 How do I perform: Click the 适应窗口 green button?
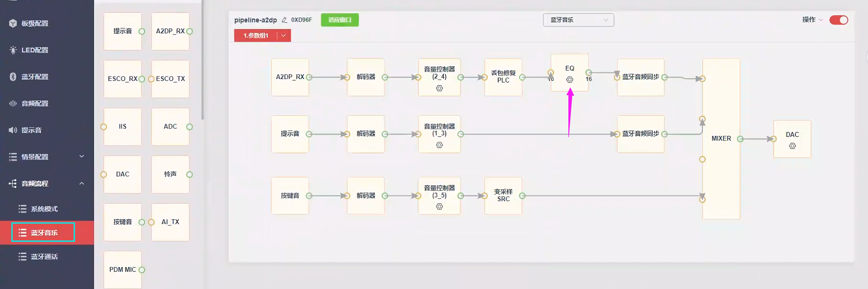tap(340, 20)
